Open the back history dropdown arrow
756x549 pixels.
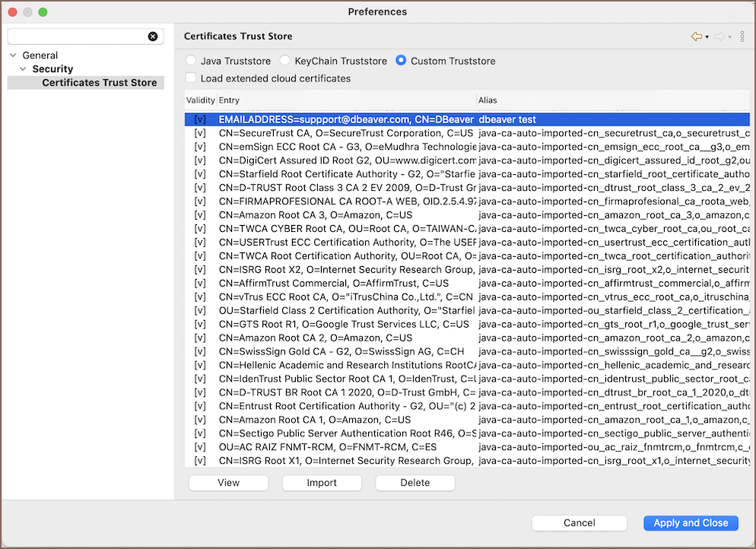click(x=707, y=37)
